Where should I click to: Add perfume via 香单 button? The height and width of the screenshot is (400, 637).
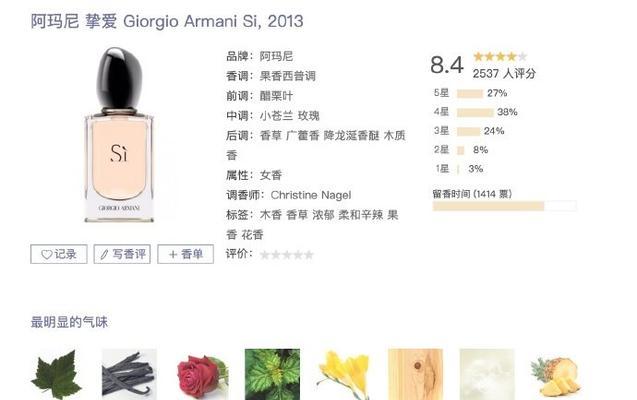click(186, 254)
